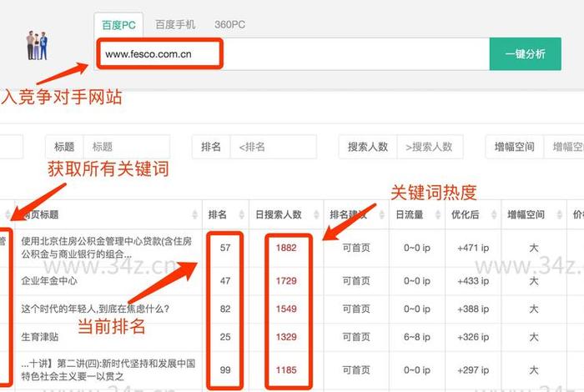
Task: Focus the <排名 filter input field
Action: (274, 147)
